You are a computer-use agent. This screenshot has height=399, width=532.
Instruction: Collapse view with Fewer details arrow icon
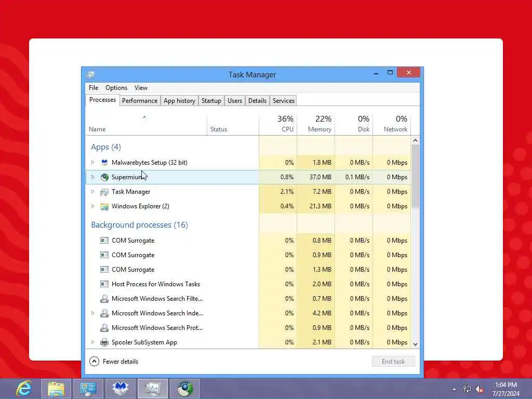[95, 362]
